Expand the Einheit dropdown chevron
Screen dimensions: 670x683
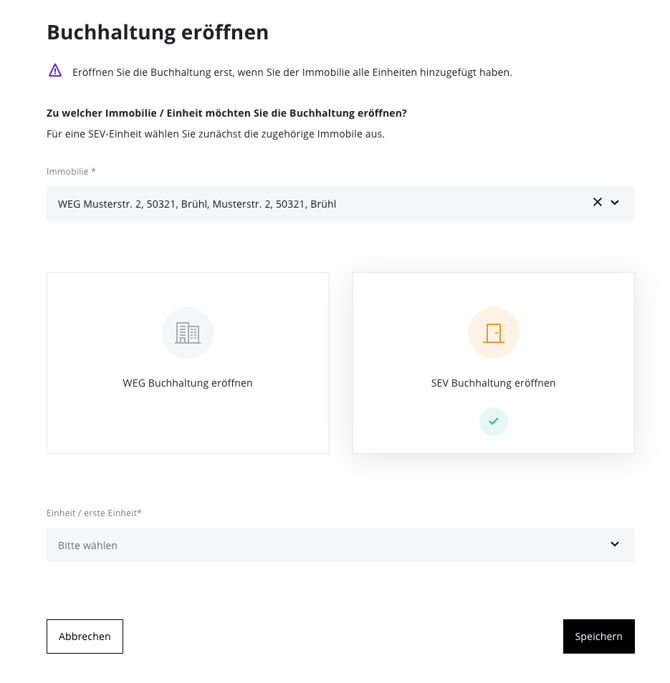point(615,544)
